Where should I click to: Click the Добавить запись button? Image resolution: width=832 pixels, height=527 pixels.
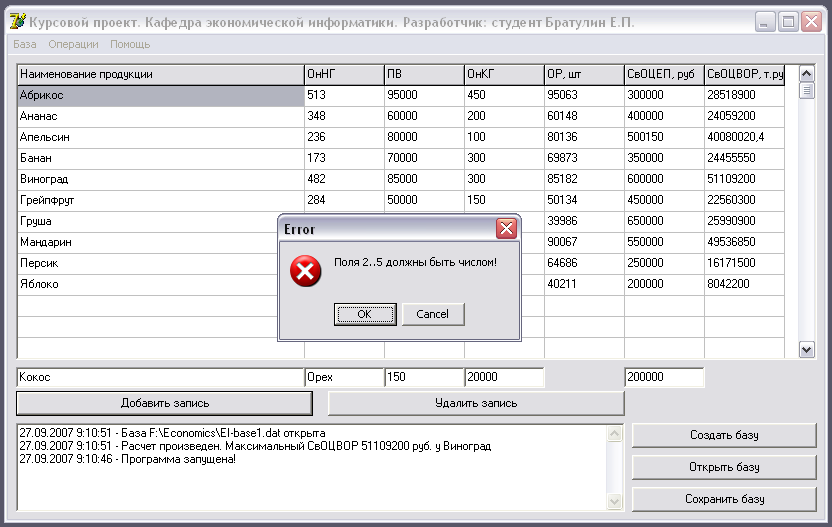pyautogui.click(x=164, y=403)
